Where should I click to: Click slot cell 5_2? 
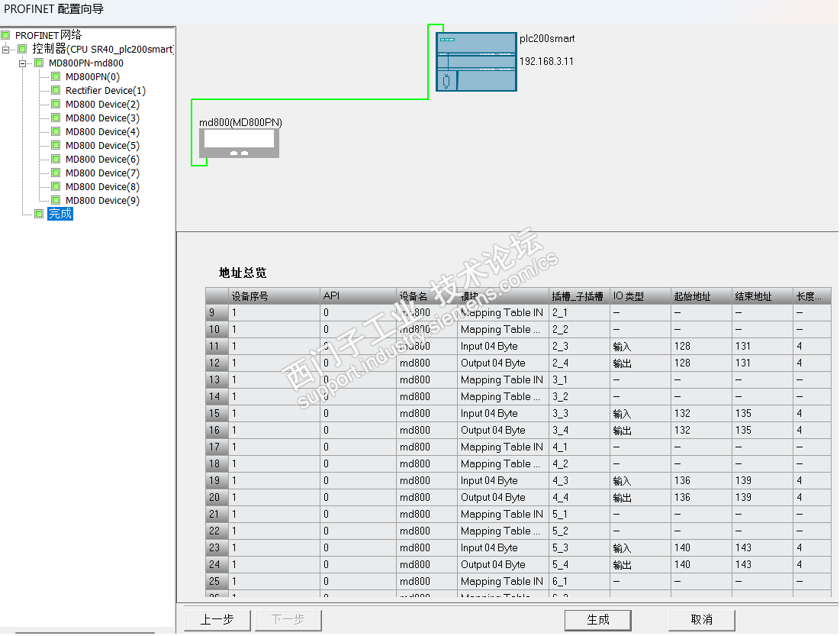(x=579, y=531)
